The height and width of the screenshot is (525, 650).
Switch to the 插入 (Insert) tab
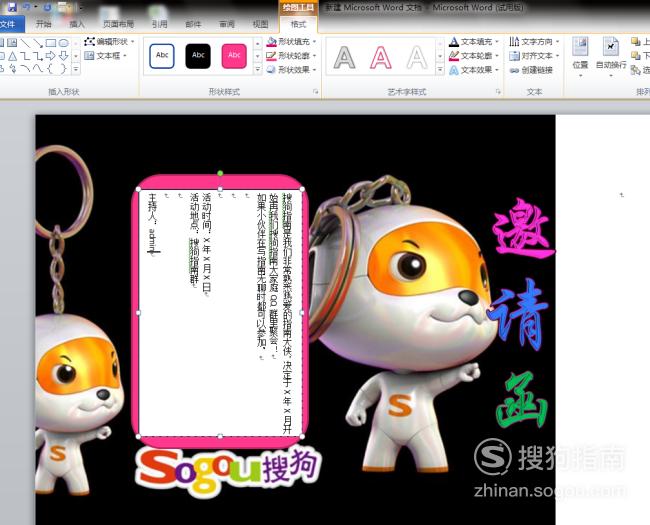(x=77, y=24)
